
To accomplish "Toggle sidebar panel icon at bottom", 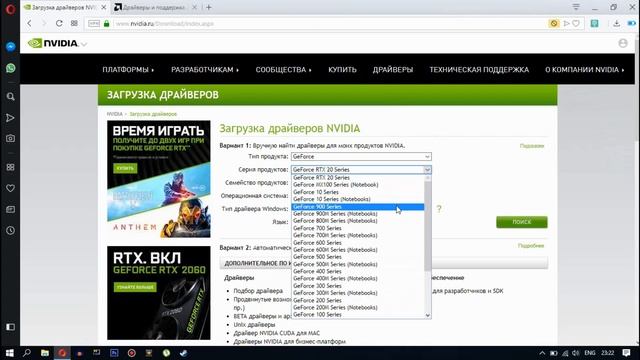I will click(x=11, y=327).
